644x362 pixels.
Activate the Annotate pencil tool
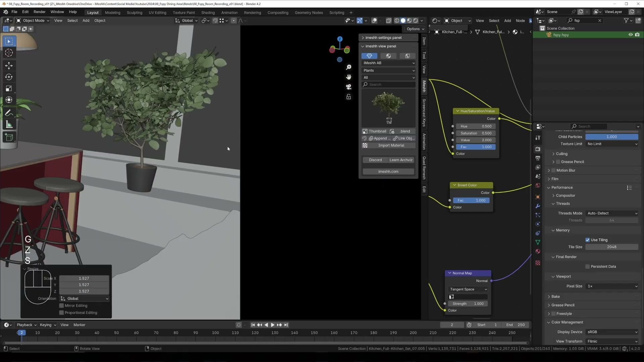tap(9, 113)
